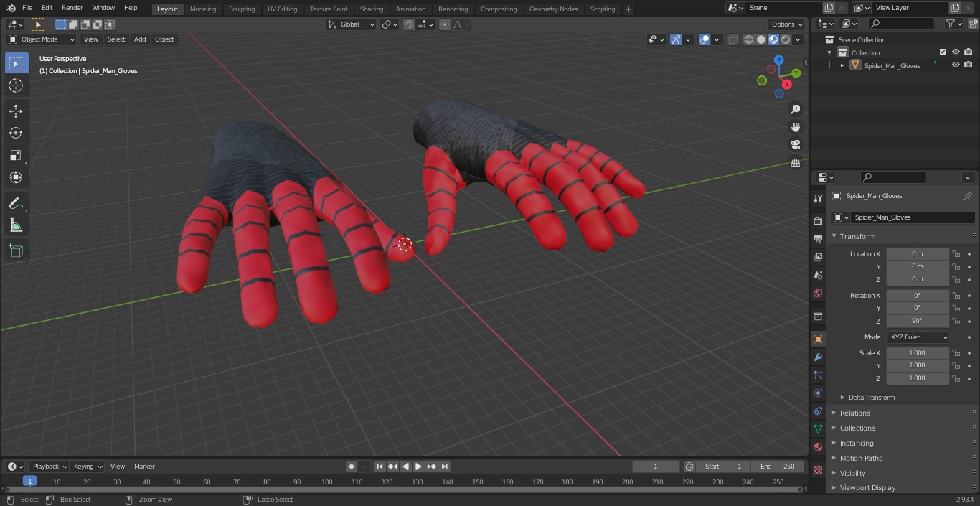The height and width of the screenshot is (506, 980).
Task: Expand Spider_Man_Gloves tree item in outliner
Action: click(842, 65)
